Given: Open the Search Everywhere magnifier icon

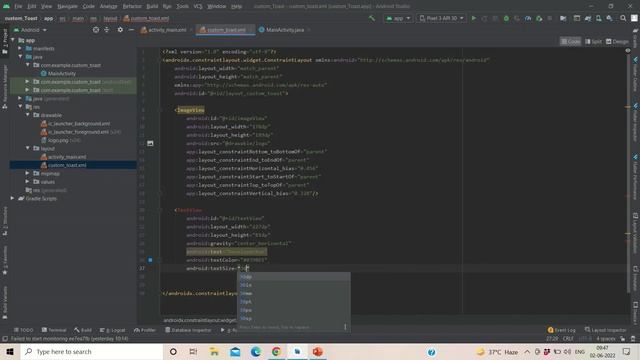Looking at the screenshot, I should click(623, 18).
